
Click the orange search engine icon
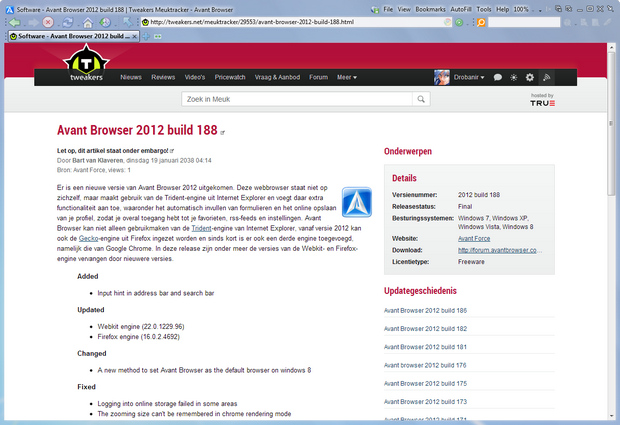481,22
